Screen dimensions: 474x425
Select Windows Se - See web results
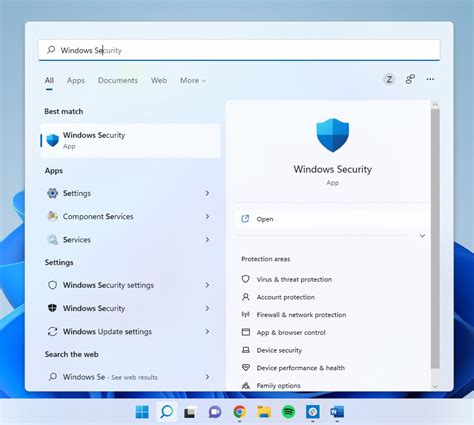(x=130, y=377)
